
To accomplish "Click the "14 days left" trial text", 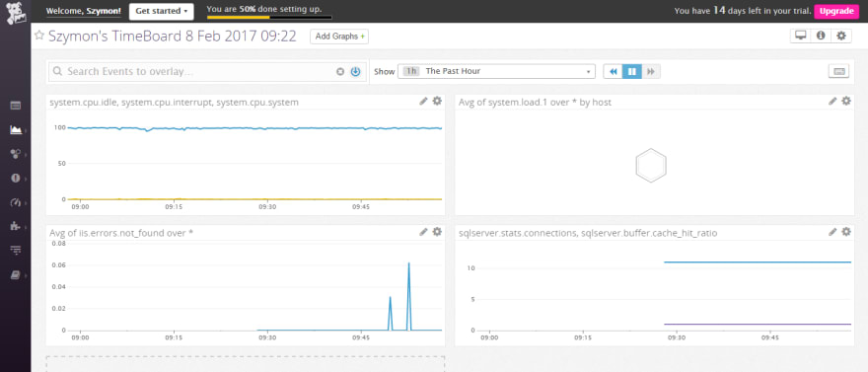I will pyautogui.click(x=743, y=11).
